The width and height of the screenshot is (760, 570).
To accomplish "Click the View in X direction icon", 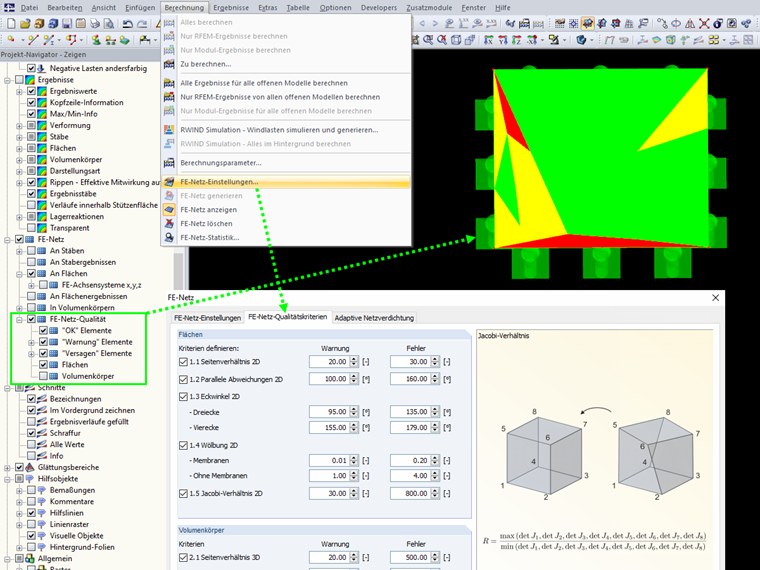I will coord(489,40).
